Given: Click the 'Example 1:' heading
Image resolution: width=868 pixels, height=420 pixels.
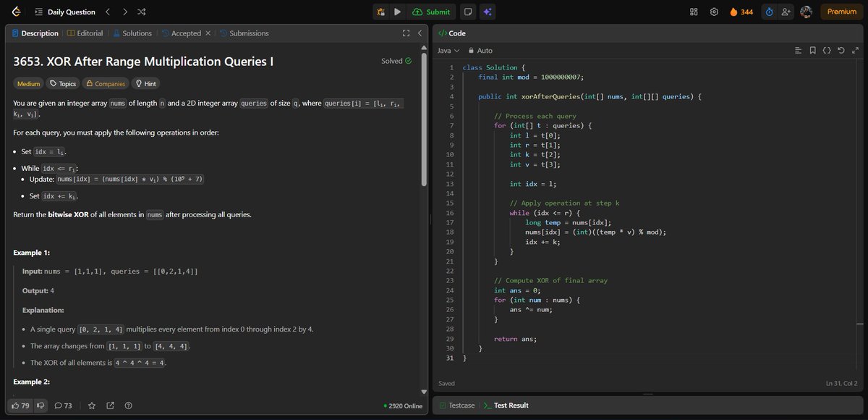Looking at the screenshot, I should click(x=33, y=252).
